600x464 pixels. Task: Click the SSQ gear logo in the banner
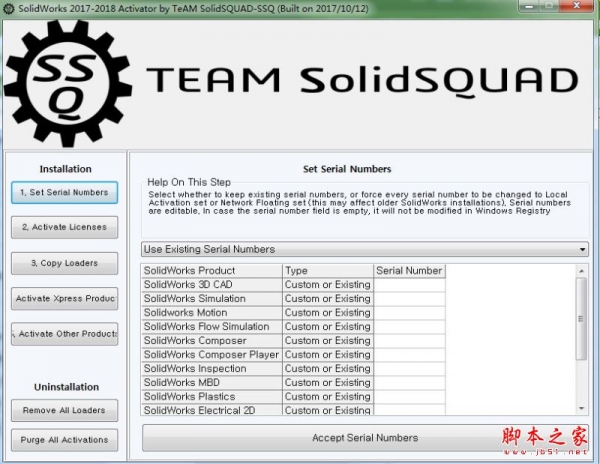68,83
